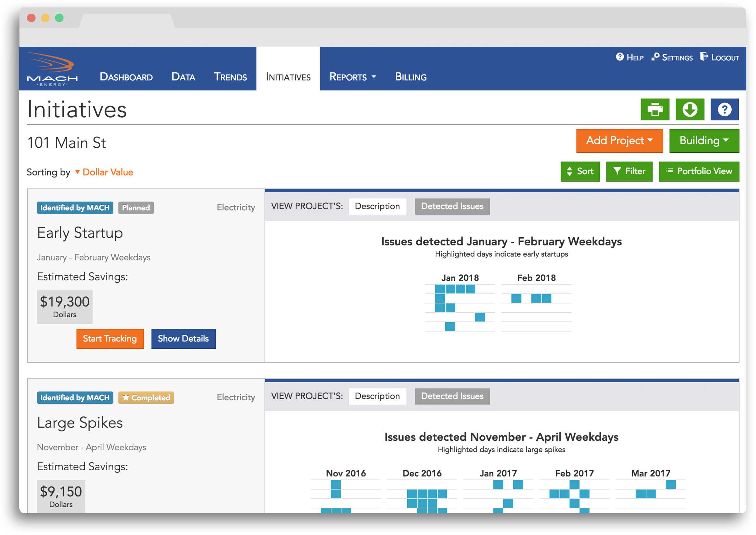Click the green download arrow icon
Viewport: 756px width, 535px height.
pyautogui.click(x=689, y=109)
